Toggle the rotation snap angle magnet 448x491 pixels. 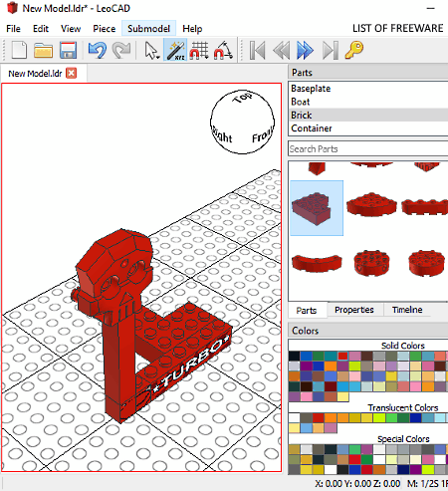coord(223,50)
